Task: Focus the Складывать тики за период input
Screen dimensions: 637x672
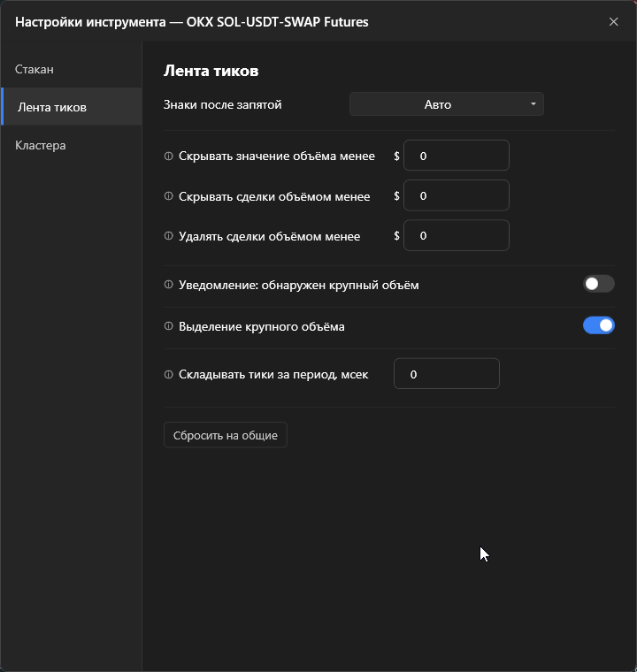Action: click(447, 374)
